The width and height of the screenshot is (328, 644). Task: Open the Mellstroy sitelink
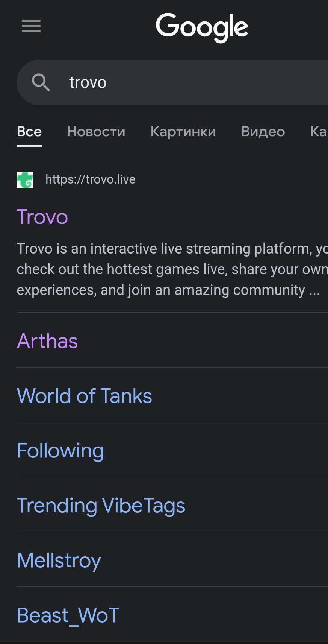(x=59, y=560)
